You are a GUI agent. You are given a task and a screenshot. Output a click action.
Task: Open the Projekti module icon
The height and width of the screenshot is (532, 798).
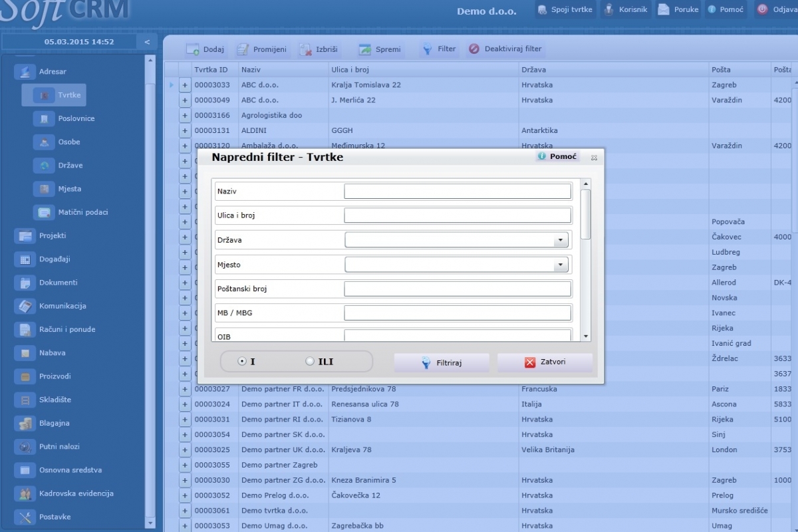pos(25,236)
